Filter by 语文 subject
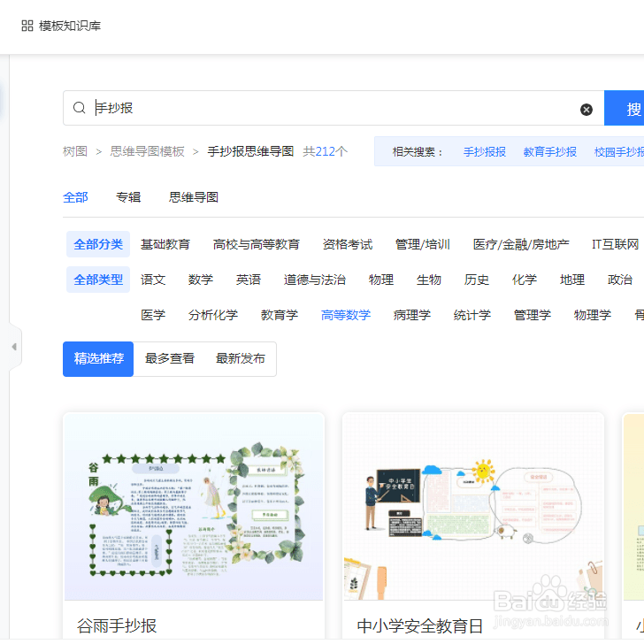644x644 pixels. tap(153, 280)
